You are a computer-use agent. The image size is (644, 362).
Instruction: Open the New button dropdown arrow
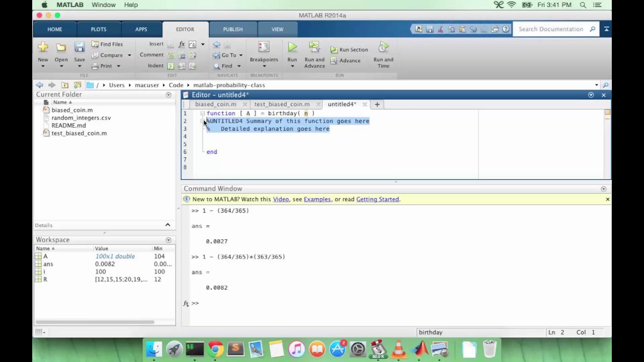(x=43, y=66)
